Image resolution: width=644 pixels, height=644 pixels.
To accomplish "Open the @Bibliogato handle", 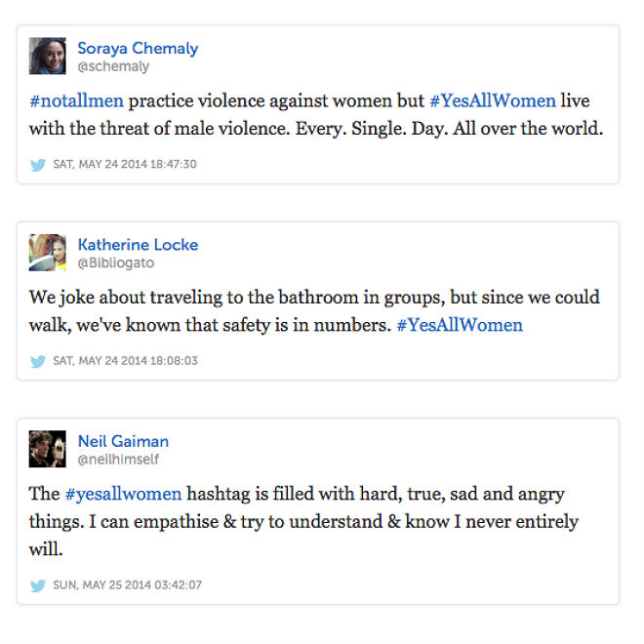I will (116, 262).
